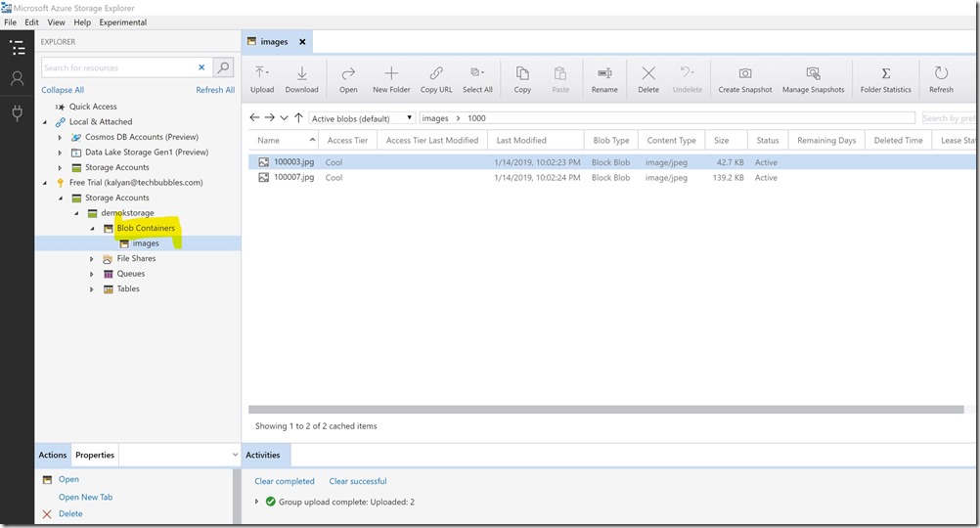The width and height of the screenshot is (980, 528).
Task: Click the Folder Statistics sigma icon
Action: pos(886,73)
